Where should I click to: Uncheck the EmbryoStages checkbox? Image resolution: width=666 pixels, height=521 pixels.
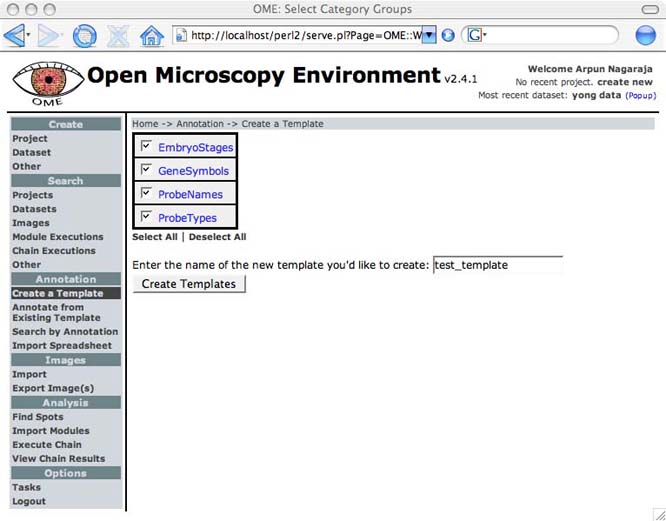pyautogui.click(x=146, y=146)
